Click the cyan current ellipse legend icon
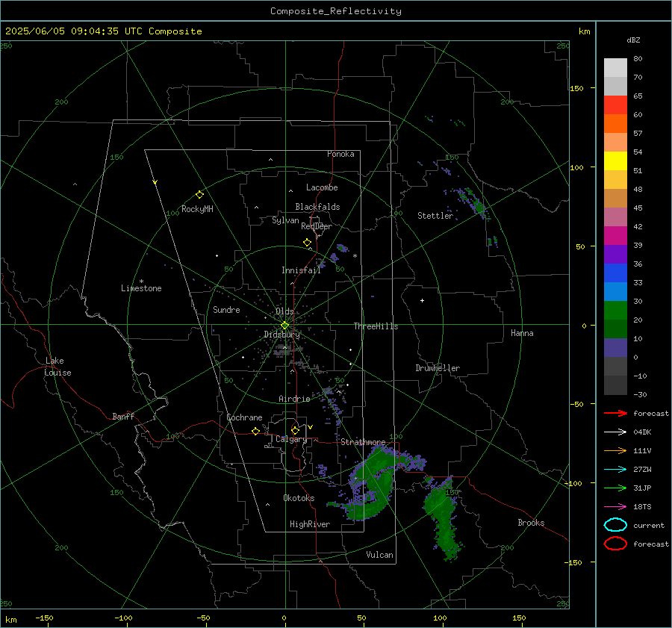The height and width of the screenshot is (628, 672). click(x=615, y=525)
